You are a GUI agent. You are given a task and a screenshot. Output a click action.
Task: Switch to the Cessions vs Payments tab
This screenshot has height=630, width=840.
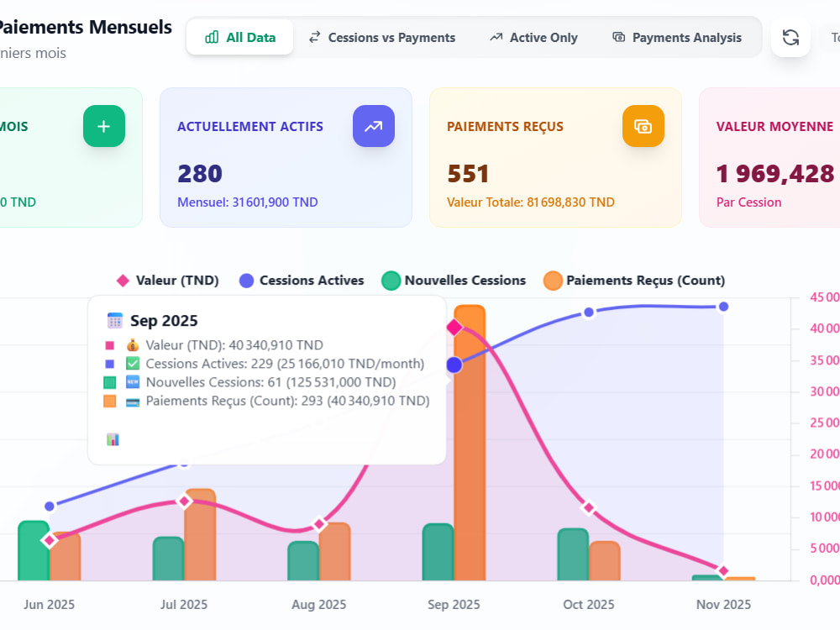pos(382,38)
